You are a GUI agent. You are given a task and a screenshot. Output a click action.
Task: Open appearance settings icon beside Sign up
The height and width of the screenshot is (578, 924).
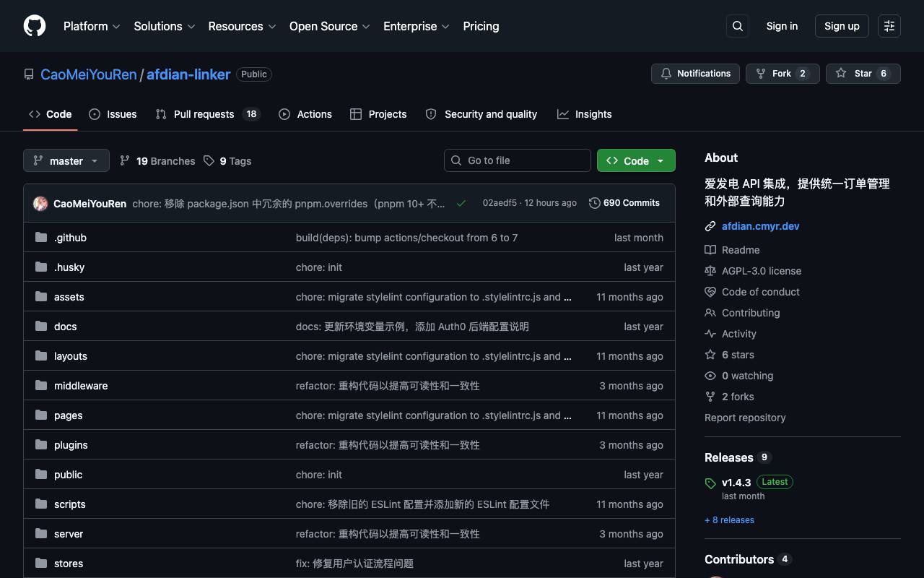[x=889, y=26]
